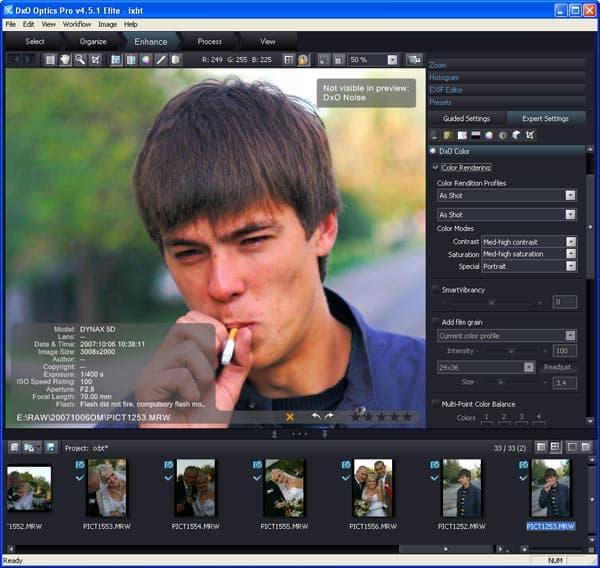The image size is (600, 568).
Task: Click the save project icon beside Project label
Action: tap(51, 447)
